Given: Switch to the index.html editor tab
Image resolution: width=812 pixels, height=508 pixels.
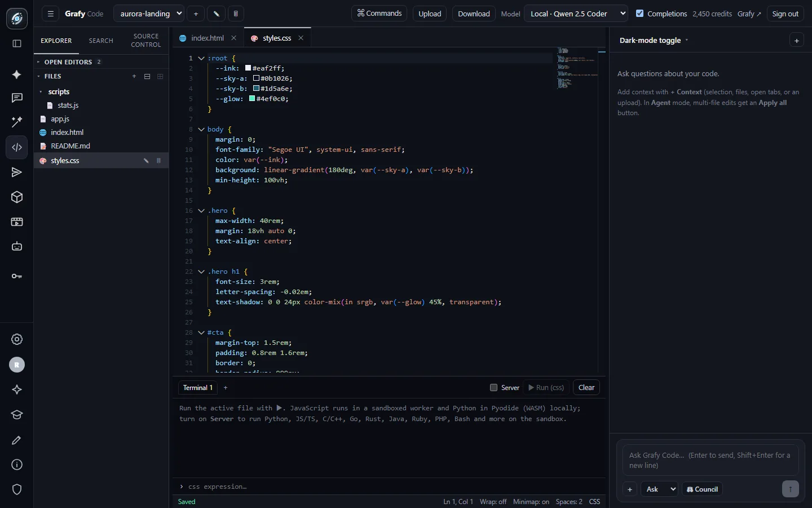Looking at the screenshot, I should click(208, 38).
